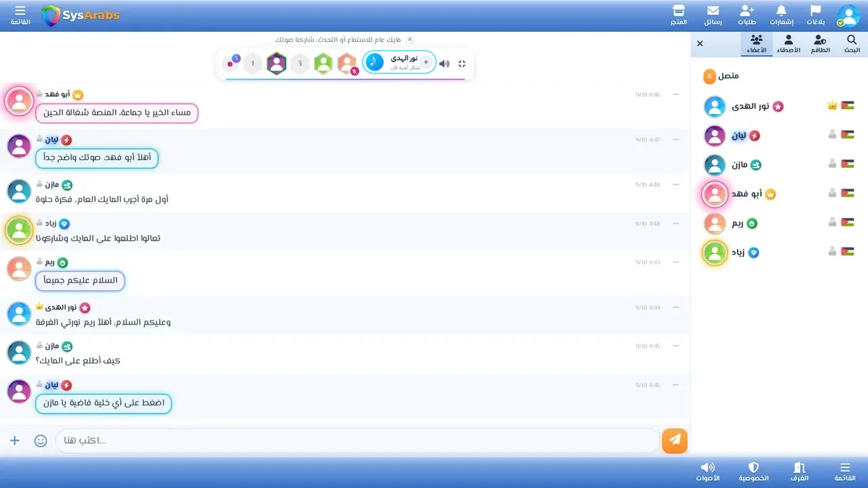868x488 pixels.
Task: Open options dots on أبو فهد's message
Action: [x=675, y=94]
